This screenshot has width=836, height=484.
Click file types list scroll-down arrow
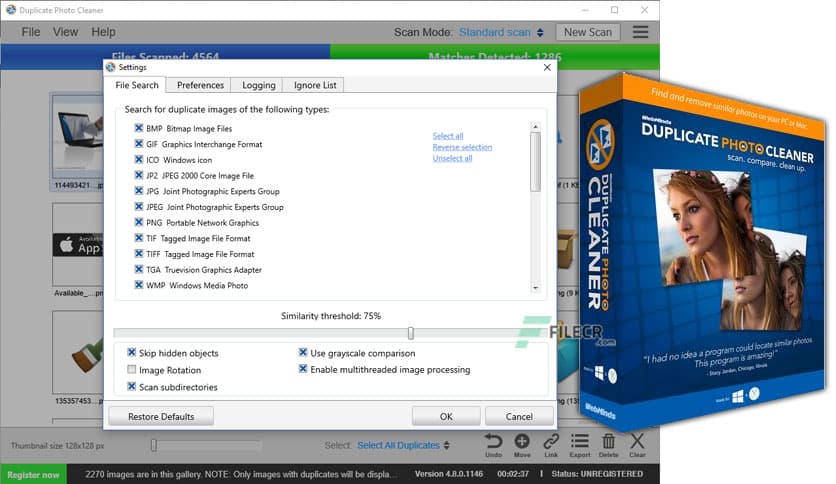tap(535, 288)
